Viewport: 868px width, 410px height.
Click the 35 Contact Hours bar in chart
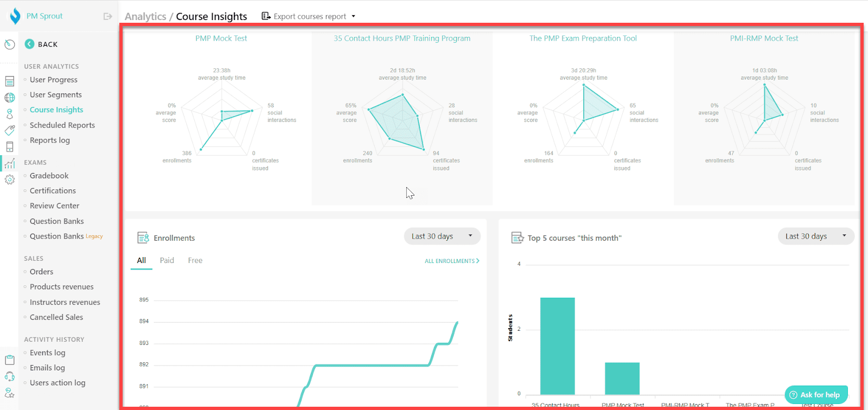557,346
